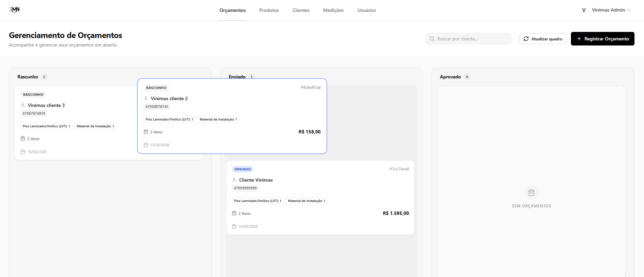Click the plus icon in Registrar Orçamento
The width and height of the screenshot is (644, 277).
[x=579, y=39]
